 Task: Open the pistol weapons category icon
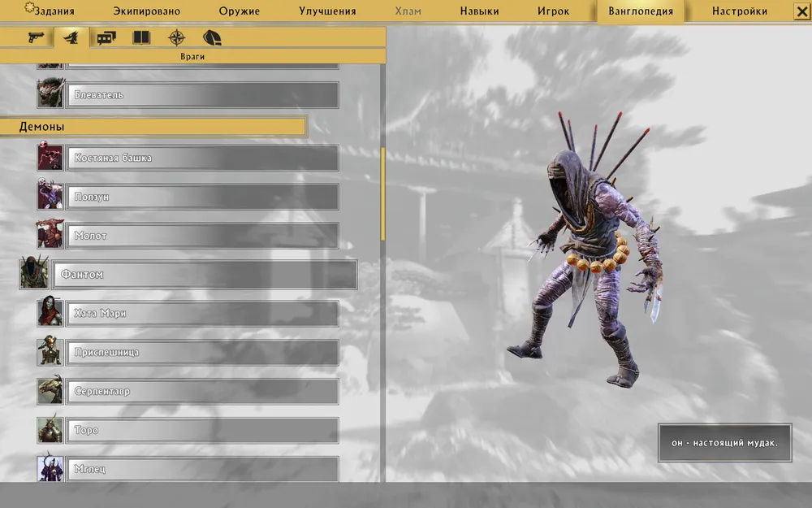[37, 37]
